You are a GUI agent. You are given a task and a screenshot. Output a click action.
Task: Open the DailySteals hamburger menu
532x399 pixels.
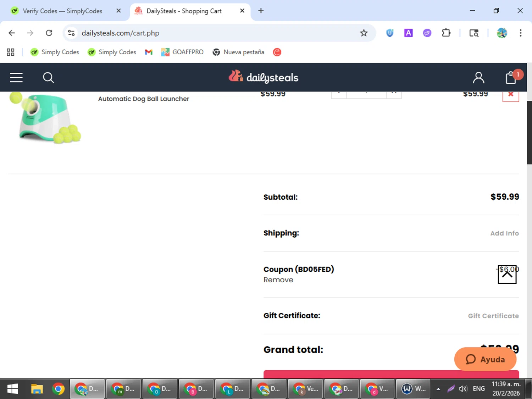point(16,77)
